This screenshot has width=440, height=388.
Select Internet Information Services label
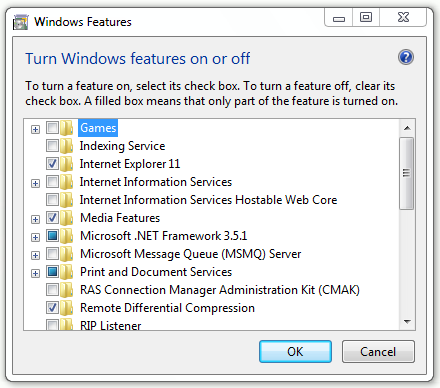coord(156,182)
